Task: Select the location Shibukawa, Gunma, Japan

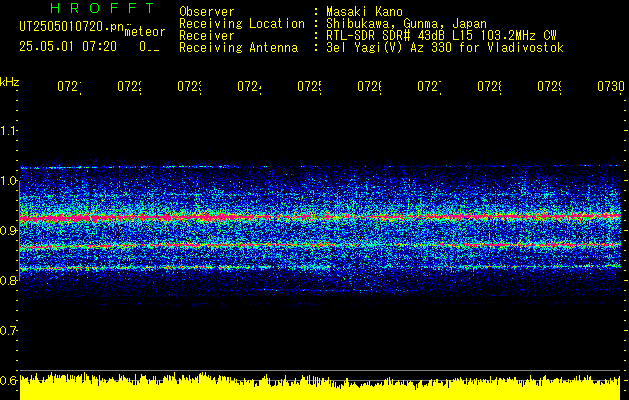Action: [406, 24]
